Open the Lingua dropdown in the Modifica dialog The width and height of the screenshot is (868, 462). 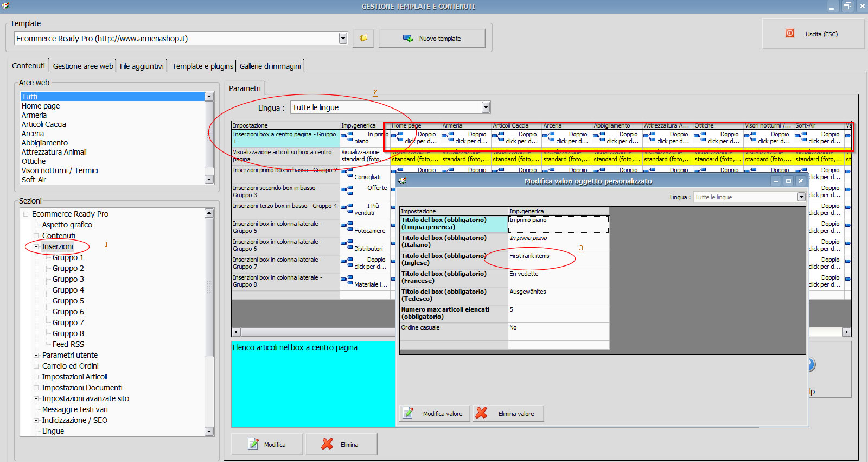801,197
